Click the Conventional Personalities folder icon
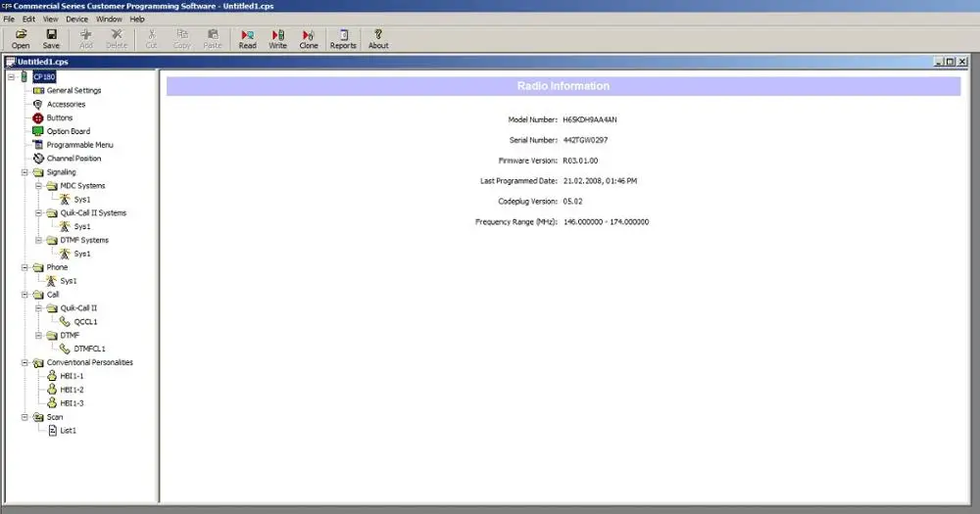Screen dimensions: 980x514 38,363
